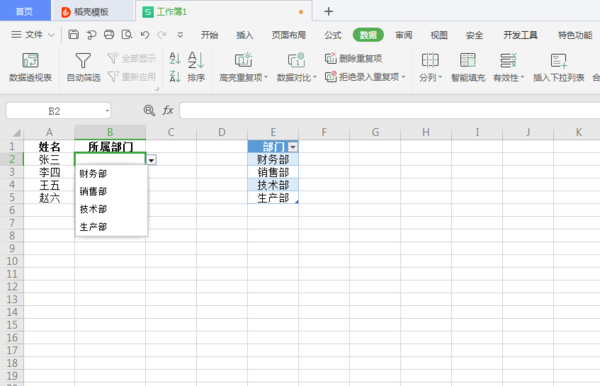This screenshot has height=386, width=600.
Task: Open the 审阅 ribbon tab
Action: (404, 35)
